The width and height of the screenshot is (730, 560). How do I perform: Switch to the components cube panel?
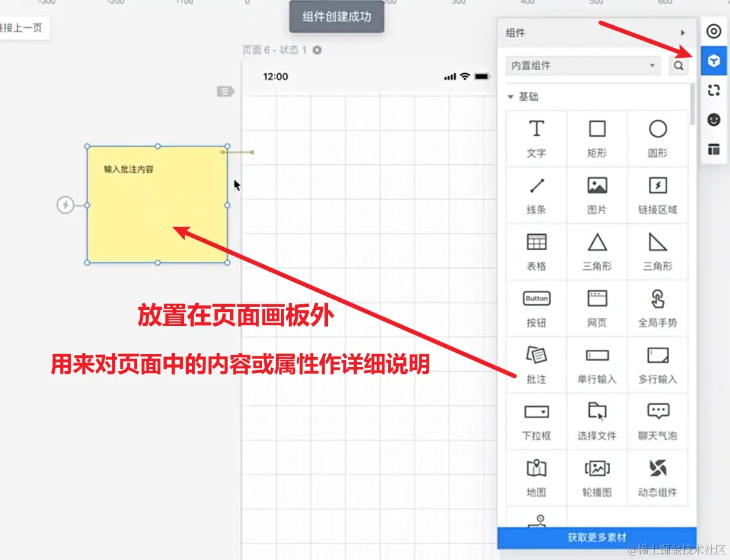[x=713, y=61]
